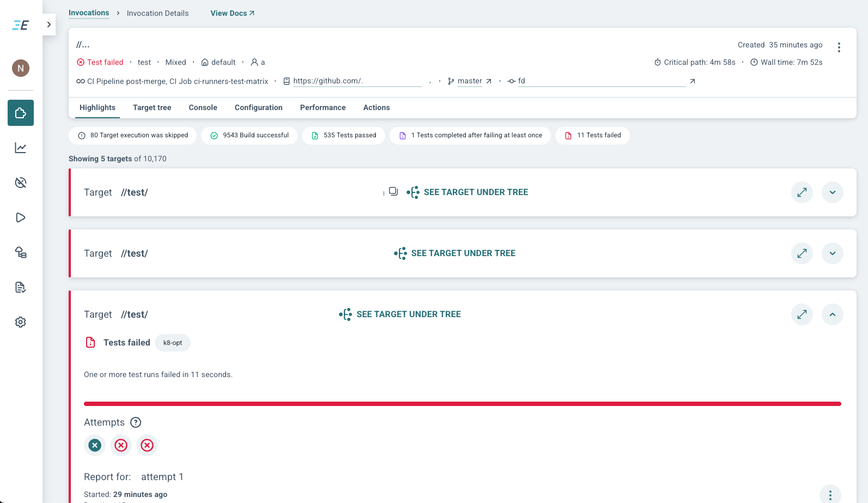Click external arrow beside commit hash

[693, 81]
